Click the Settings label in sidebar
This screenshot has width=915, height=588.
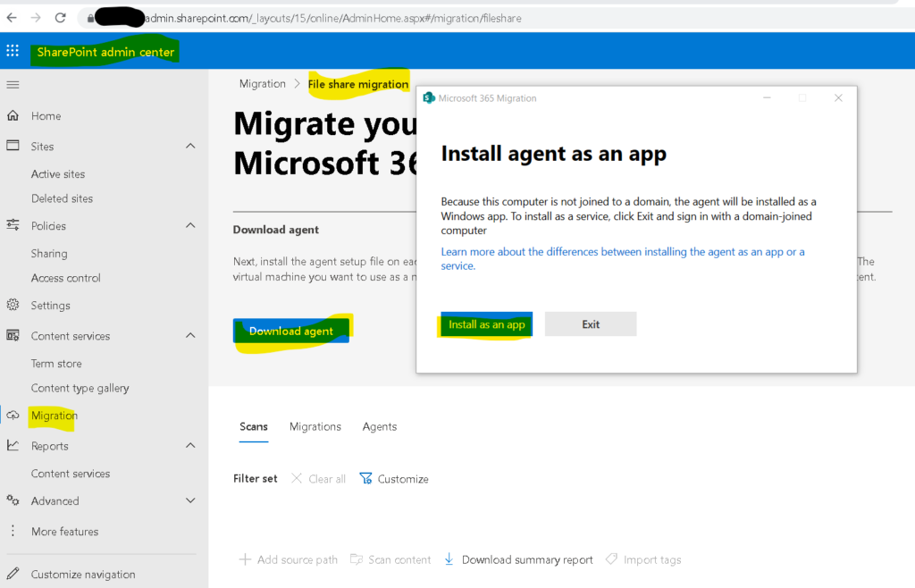coord(50,305)
